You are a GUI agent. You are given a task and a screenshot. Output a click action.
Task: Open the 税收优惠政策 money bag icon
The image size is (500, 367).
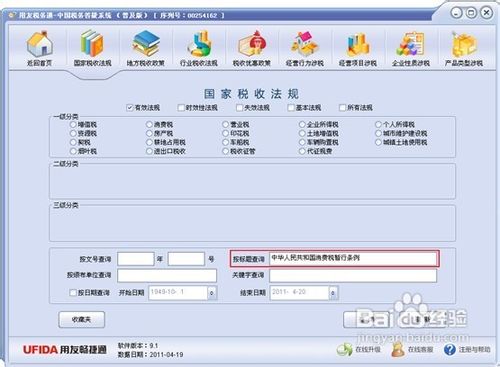tap(252, 43)
